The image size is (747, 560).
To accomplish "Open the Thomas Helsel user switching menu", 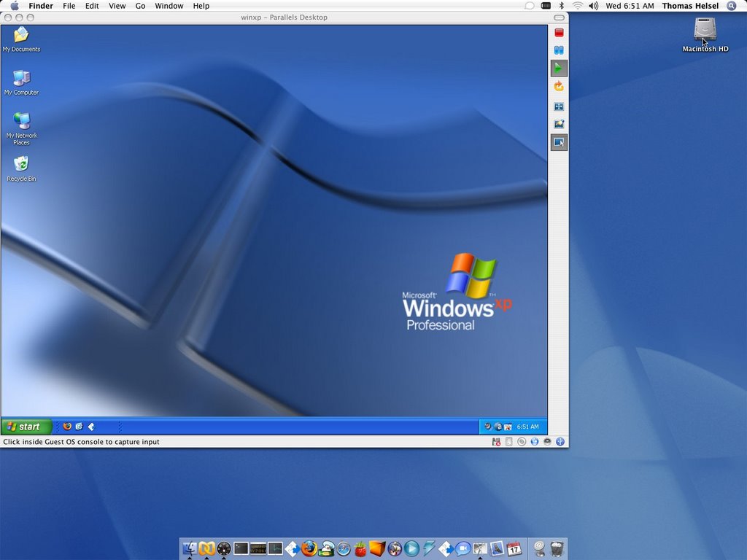I will pyautogui.click(x=690, y=6).
